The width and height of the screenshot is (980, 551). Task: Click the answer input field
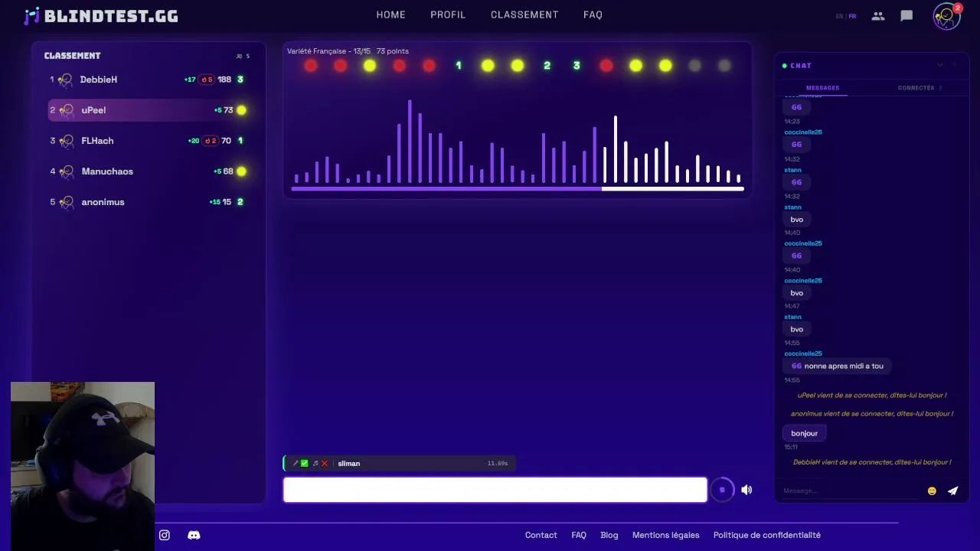click(495, 490)
